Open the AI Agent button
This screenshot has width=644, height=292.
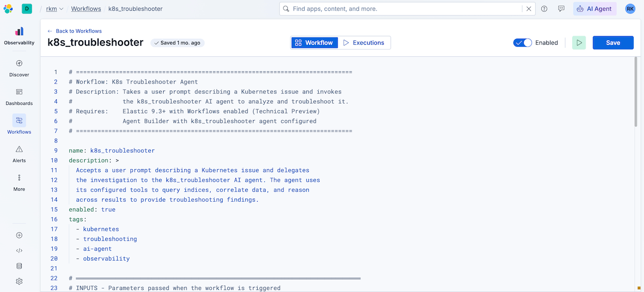point(594,9)
